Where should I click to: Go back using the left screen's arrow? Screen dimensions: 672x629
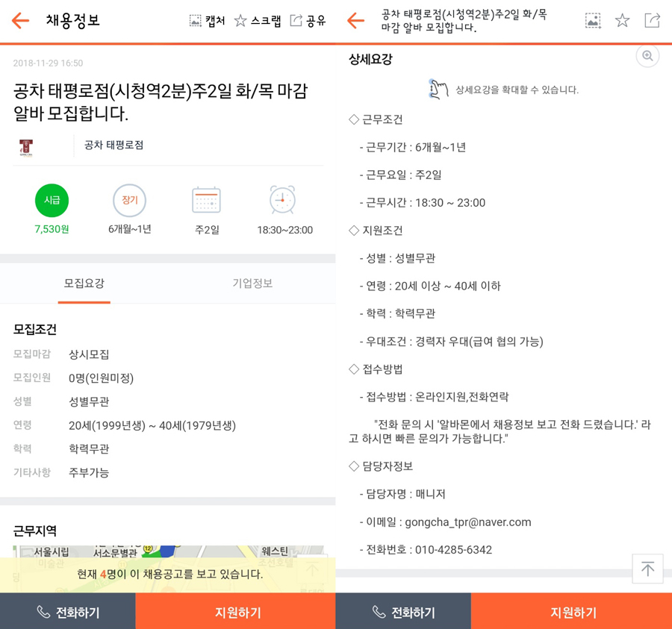[x=20, y=21]
